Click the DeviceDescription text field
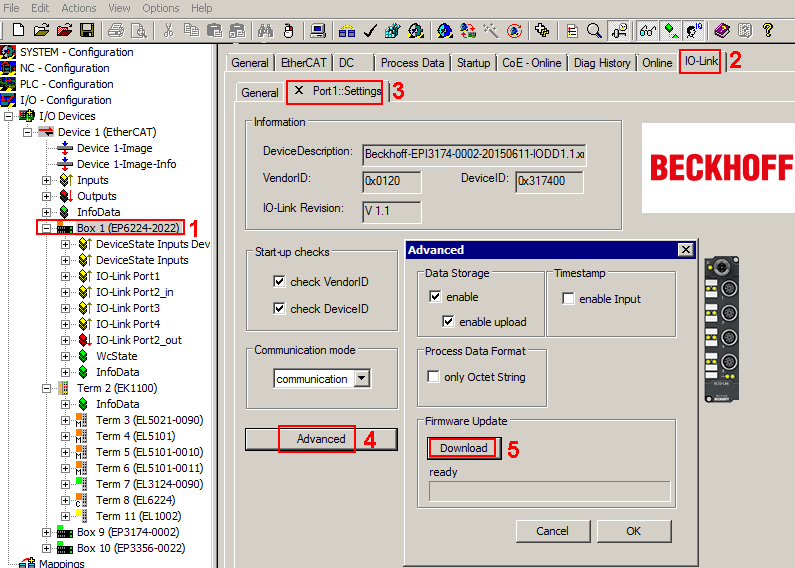Image resolution: width=795 pixels, height=568 pixels. pos(474,154)
